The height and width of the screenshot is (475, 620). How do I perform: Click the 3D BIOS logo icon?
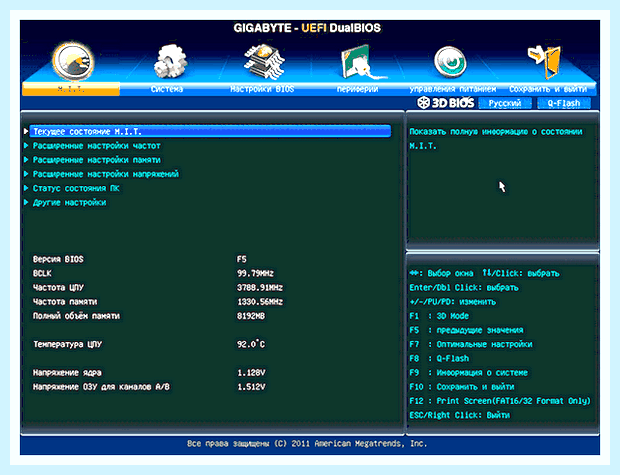[423, 103]
